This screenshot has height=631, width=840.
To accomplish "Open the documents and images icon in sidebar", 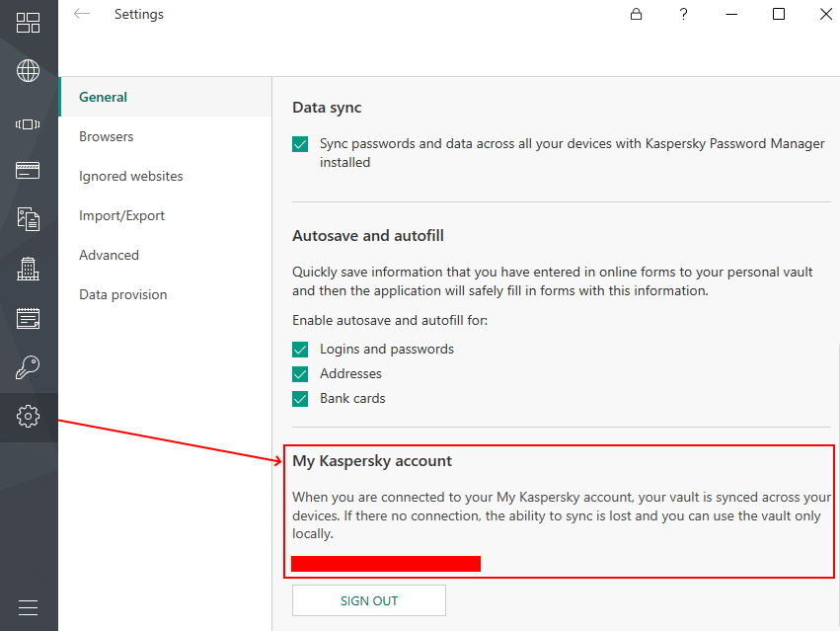I will (x=28, y=219).
